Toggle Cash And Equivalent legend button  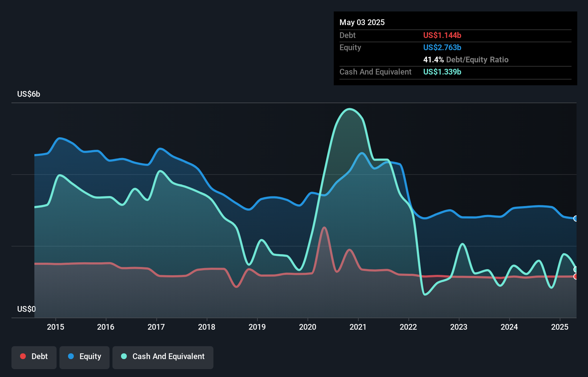pos(163,357)
